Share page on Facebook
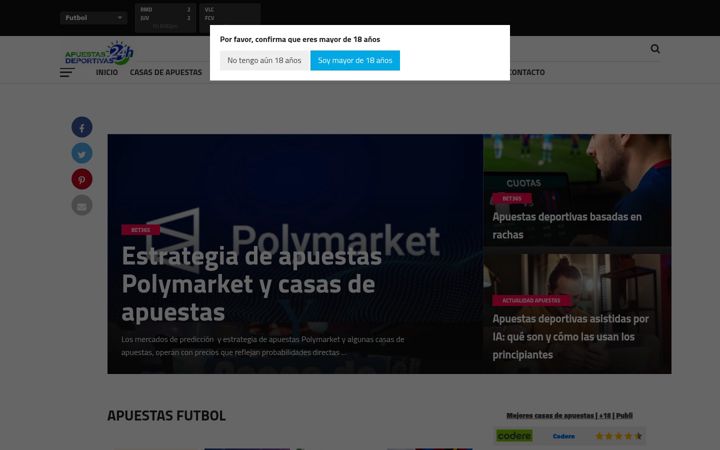 tap(82, 127)
